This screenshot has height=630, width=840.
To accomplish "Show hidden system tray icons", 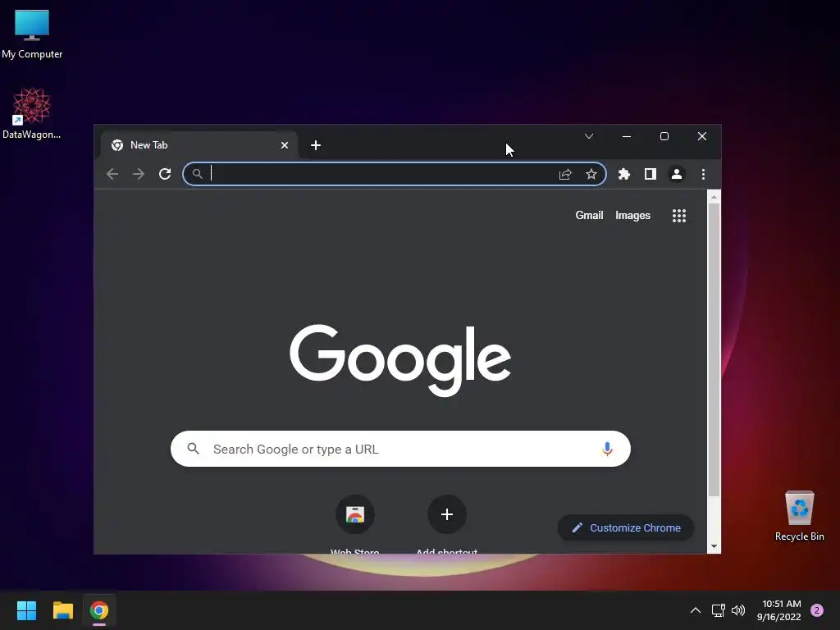I will [696, 610].
